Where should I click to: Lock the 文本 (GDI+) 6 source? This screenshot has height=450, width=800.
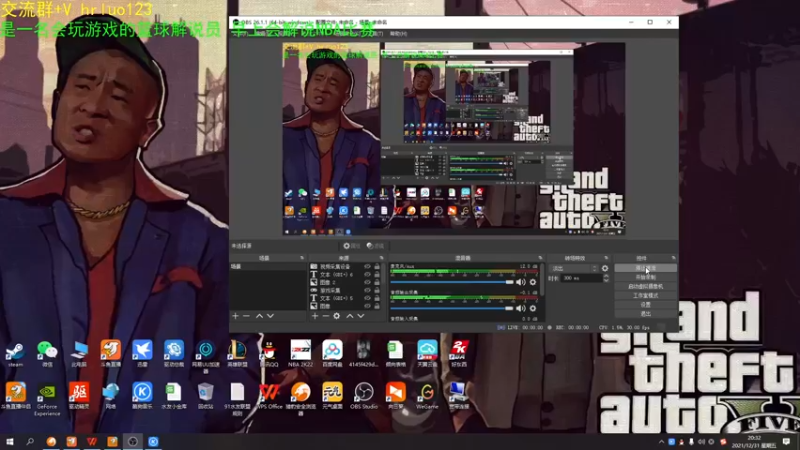coord(377,274)
